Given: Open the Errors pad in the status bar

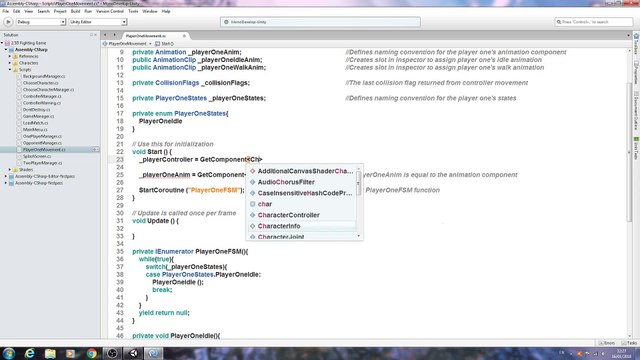Looking at the screenshot, I should point(607,343).
